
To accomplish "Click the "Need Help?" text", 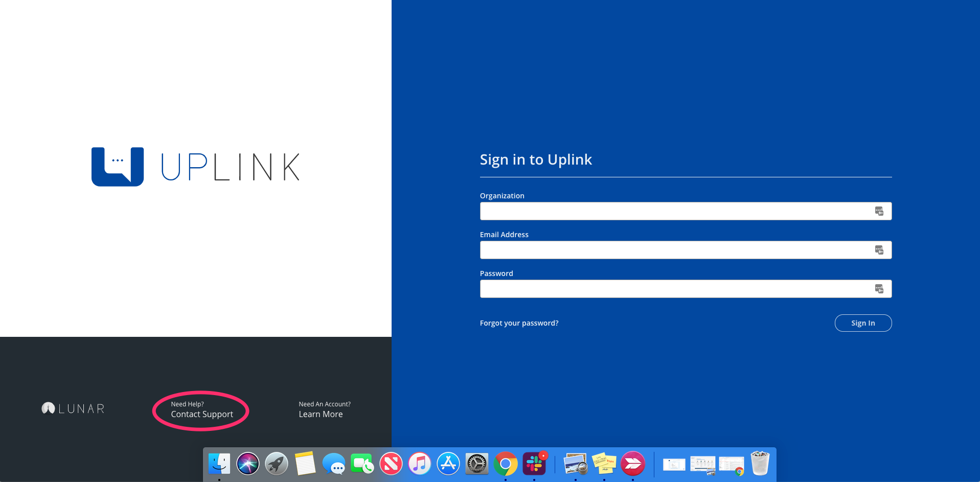I will click(187, 404).
